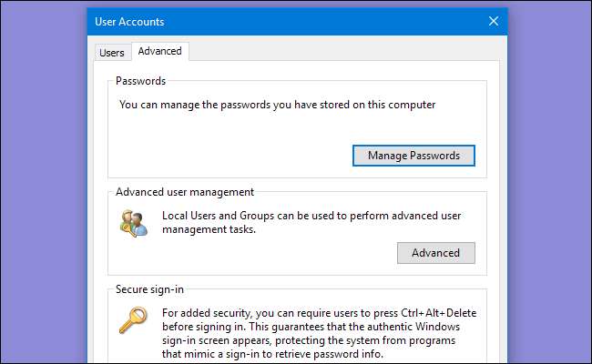Screen dimensions: 592x364
Task: Select the Advanced tab
Action: click(x=159, y=52)
